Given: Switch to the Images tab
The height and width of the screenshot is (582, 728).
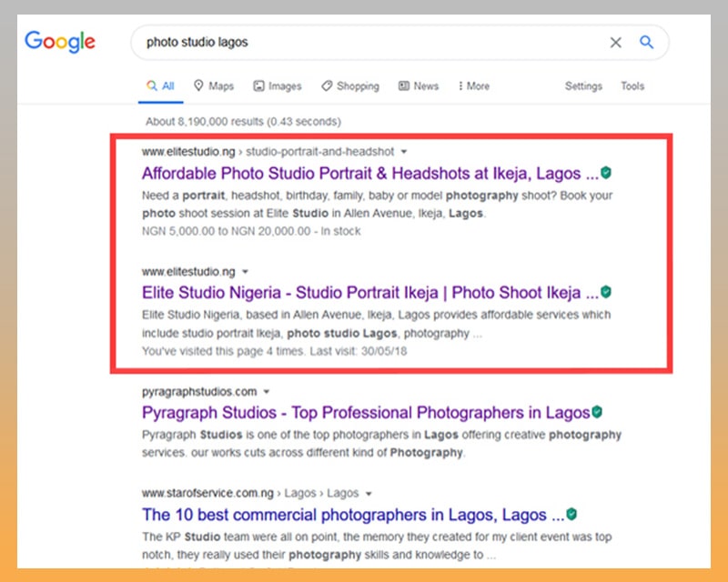Looking at the screenshot, I should point(278,85).
